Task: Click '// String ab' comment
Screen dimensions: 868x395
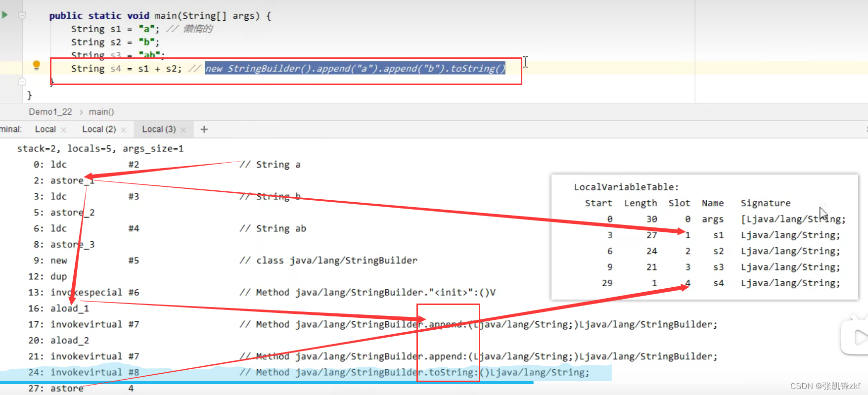Action: click(273, 228)
